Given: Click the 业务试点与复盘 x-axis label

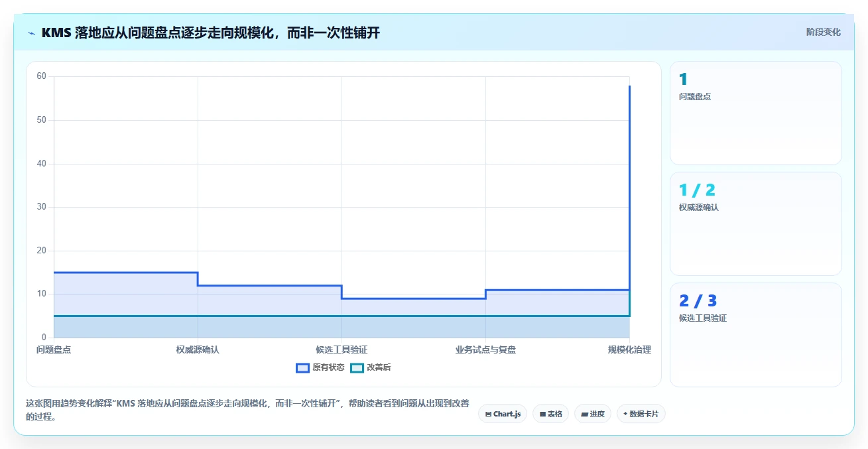Looking at the screenshot, I should click(485, 350).
